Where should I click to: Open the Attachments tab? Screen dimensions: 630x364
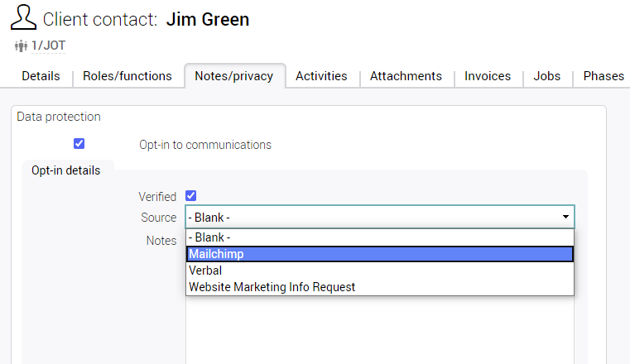point(406,76)
